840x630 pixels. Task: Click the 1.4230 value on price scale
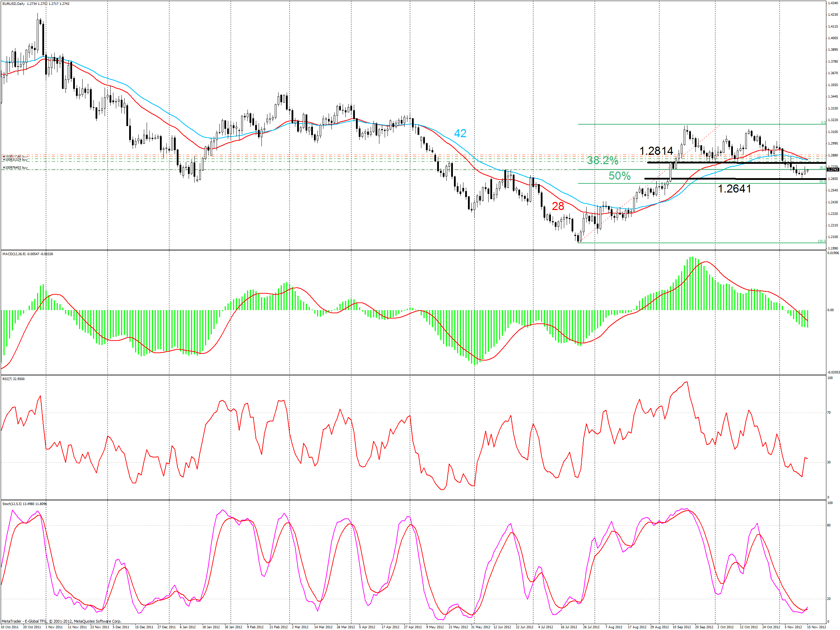click(x=832, y=15)
